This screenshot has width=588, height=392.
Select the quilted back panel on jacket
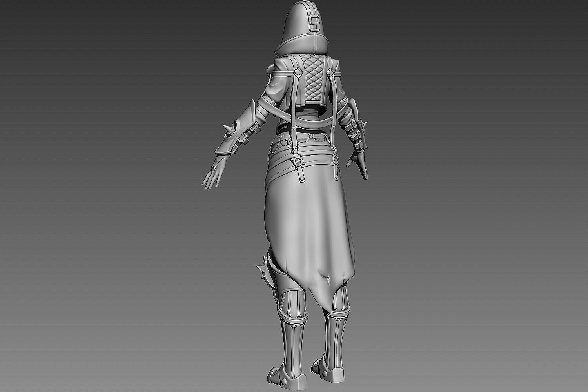[313, 77]
